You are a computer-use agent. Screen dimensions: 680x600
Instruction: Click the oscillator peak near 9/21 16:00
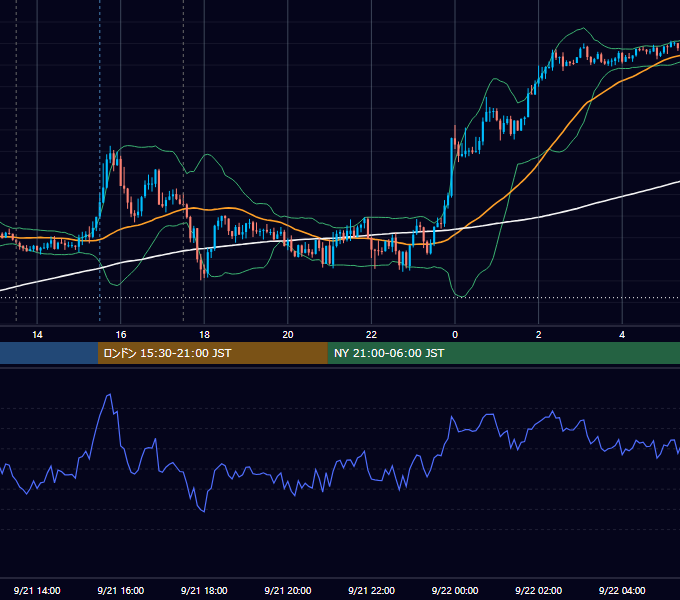coord(109,395)
